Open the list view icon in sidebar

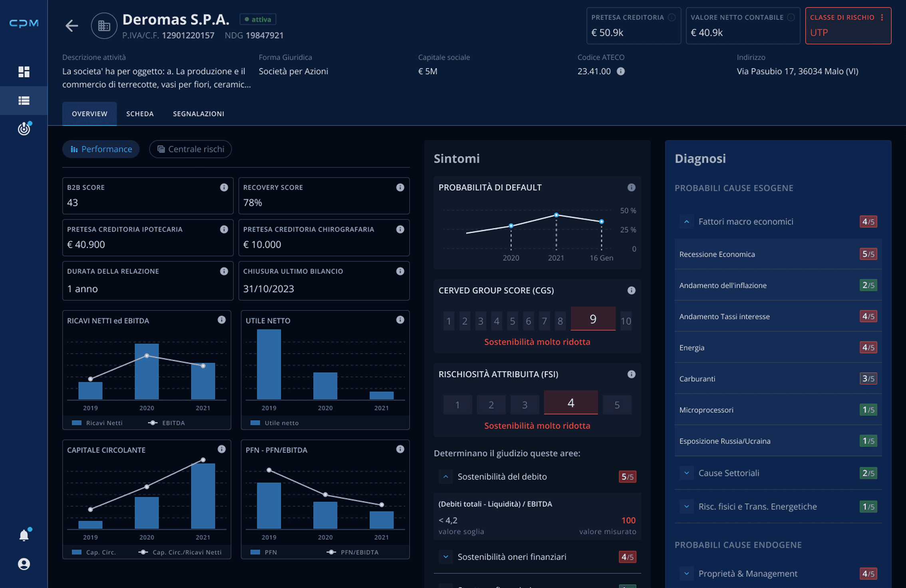(24, 101)
